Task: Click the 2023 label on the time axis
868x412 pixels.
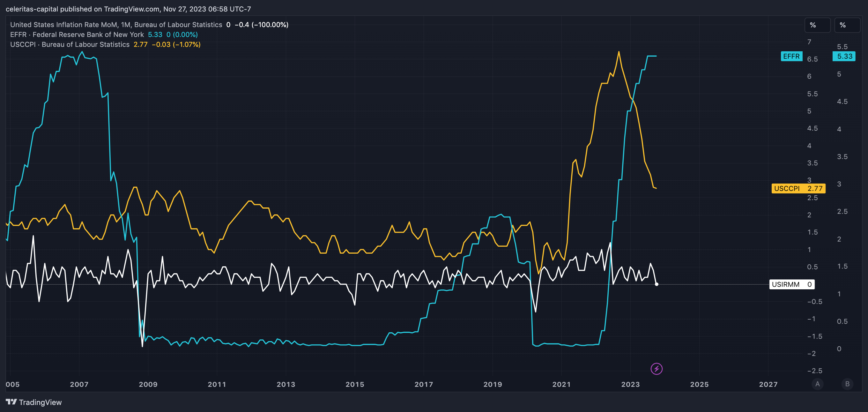Action: tap(630, 384)
